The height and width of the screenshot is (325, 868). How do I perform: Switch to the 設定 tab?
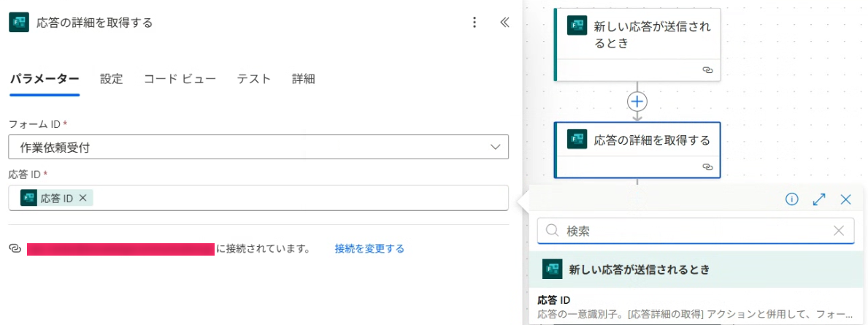[x=111, y=79]
